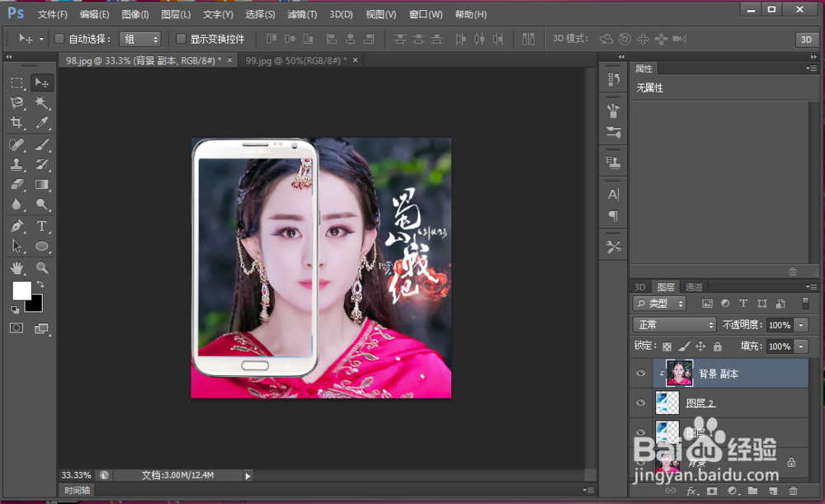Open the 不透明度 slider arrow
This screenshot has height=504, width=825.
pos(801,325)
